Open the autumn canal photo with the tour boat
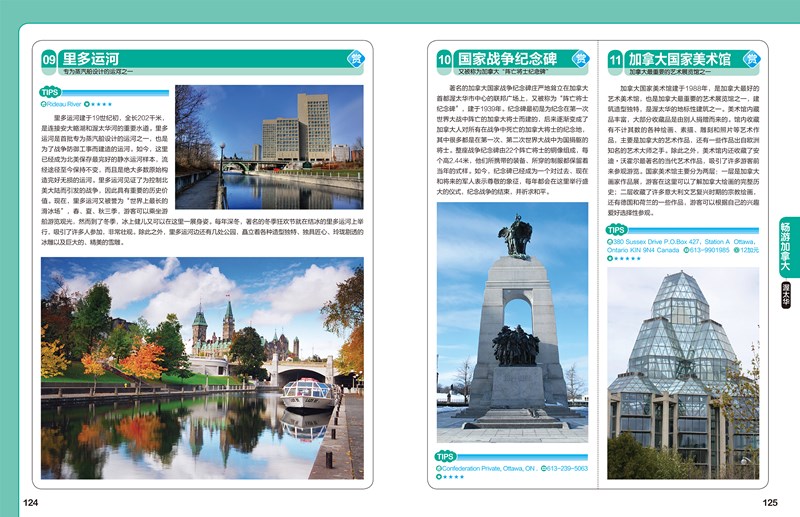 [x=203, y=368]
